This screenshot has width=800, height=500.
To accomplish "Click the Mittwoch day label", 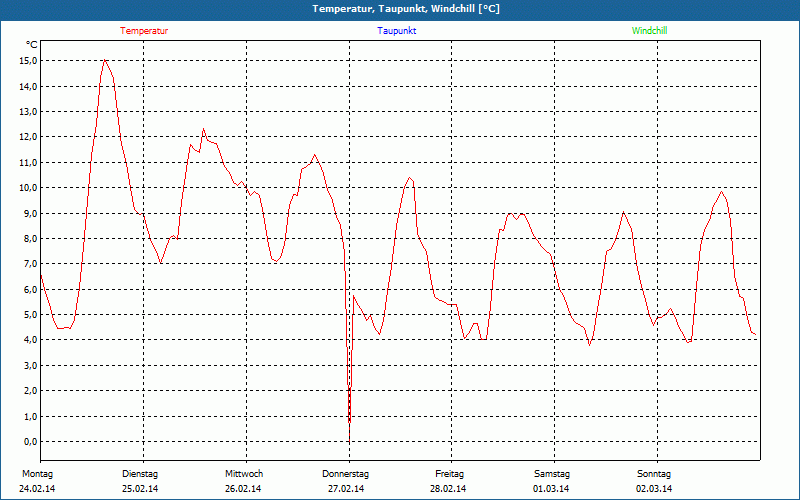I will pyautogui.click(x=244, y=474).
